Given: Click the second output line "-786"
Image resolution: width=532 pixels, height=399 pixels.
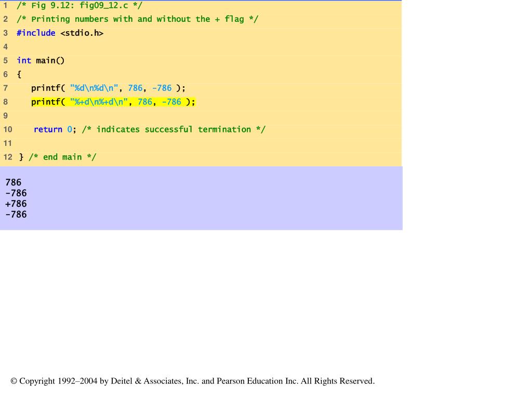Looking at the screenshot, I should coord(16,193).
